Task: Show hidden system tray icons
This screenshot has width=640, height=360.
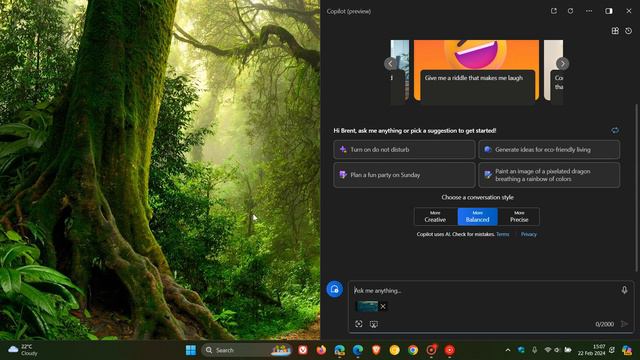Action: (x=508, y=350)
